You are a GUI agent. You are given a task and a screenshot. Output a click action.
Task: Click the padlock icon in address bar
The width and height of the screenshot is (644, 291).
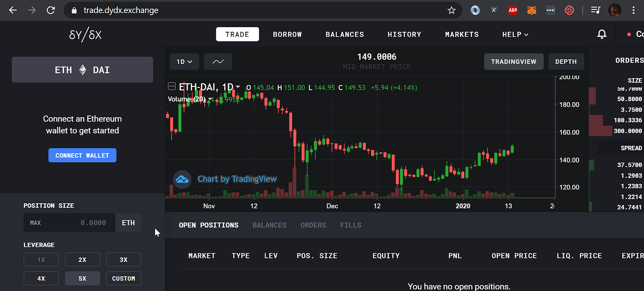pos(74,10)
